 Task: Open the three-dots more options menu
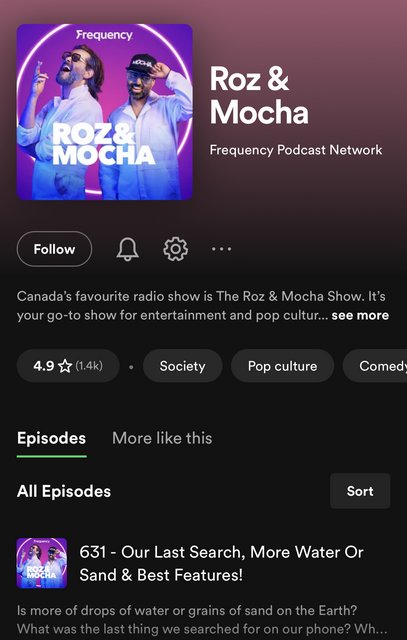pyautogui.click(x=222, y=249)
